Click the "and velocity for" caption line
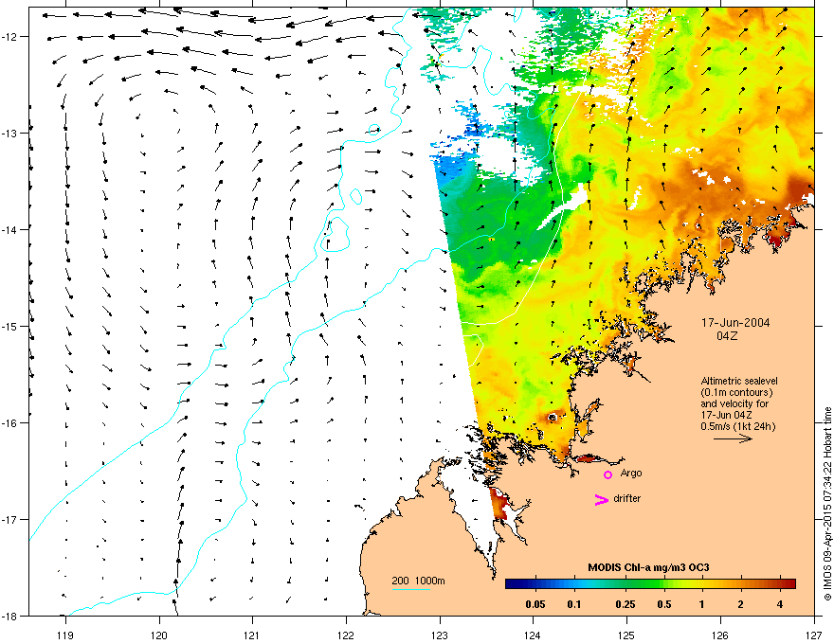Viewport: 834px width, 644px height. (734, 403)
